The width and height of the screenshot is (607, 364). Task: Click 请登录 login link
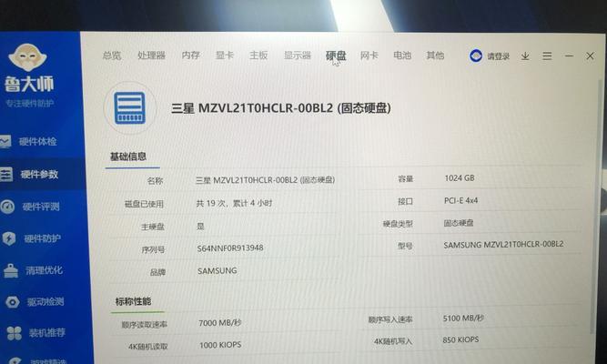498,56
